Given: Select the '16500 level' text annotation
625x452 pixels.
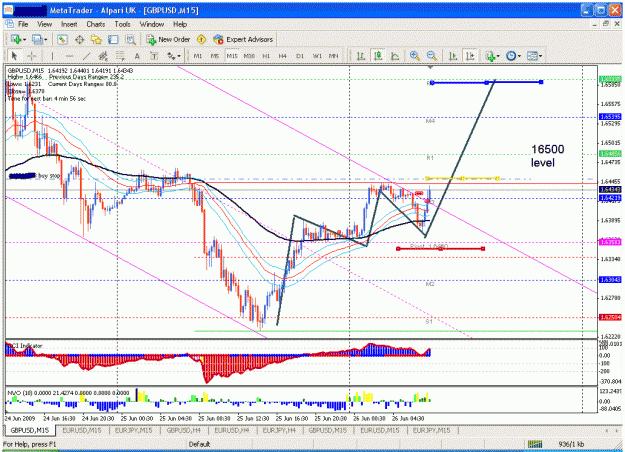Looking at the screenshot, I should click(547, 156).
